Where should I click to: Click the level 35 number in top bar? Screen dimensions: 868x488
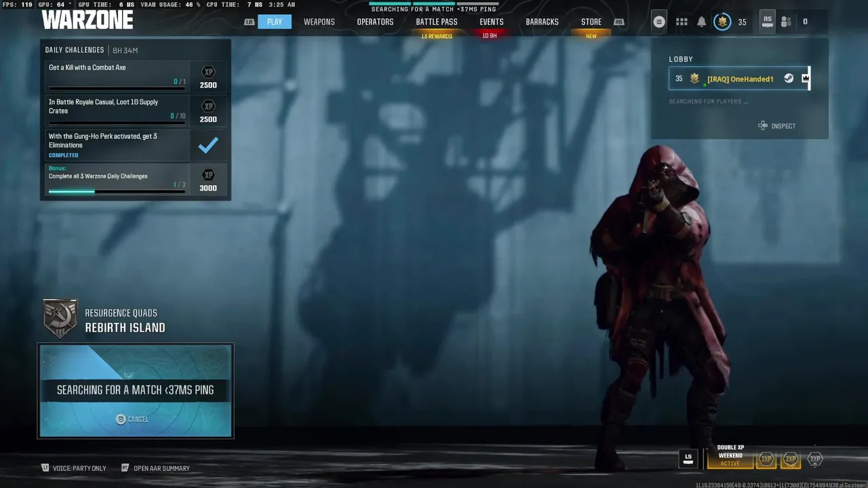(742, 22)
